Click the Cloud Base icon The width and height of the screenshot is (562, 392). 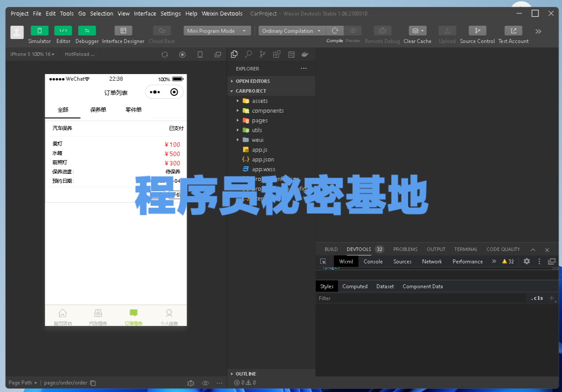[x=162, y=31]
